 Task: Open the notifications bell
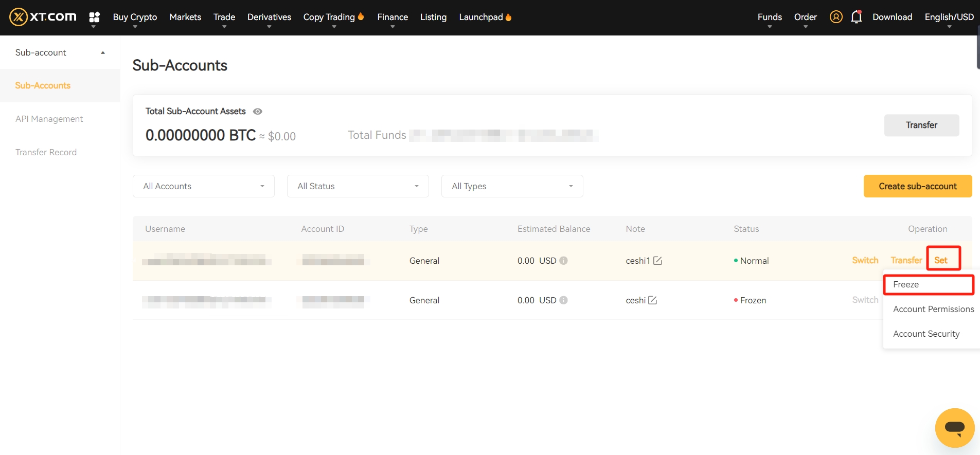856,17
